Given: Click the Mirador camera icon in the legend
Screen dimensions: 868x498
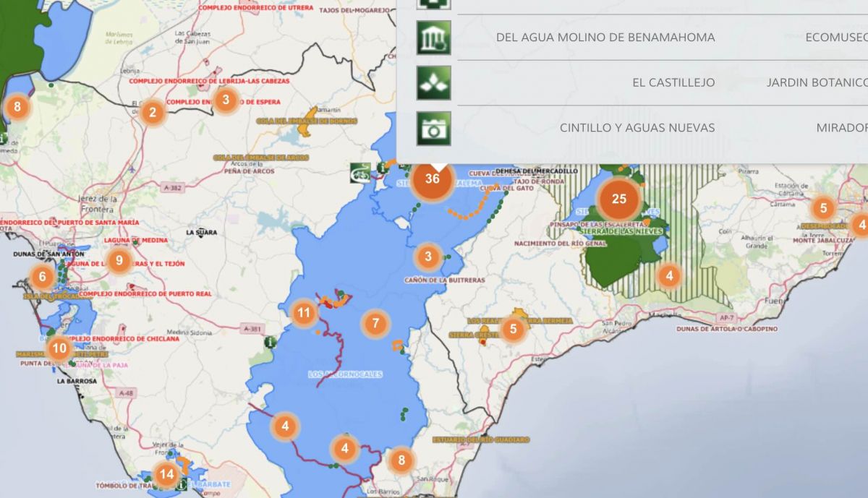Looking at the screenshot, I should tap(432, 127).
